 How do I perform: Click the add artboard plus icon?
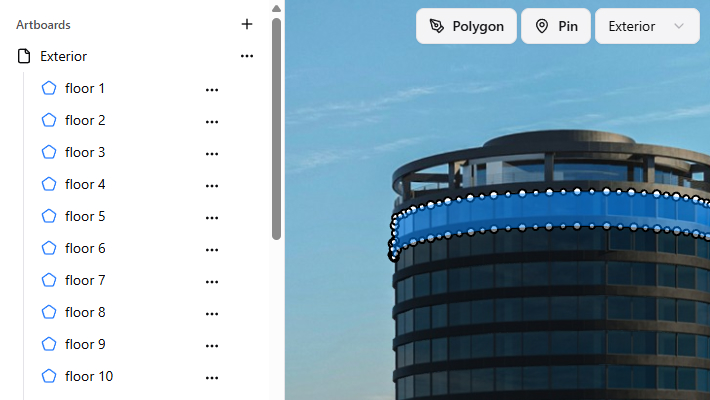(x=247, y=24)
